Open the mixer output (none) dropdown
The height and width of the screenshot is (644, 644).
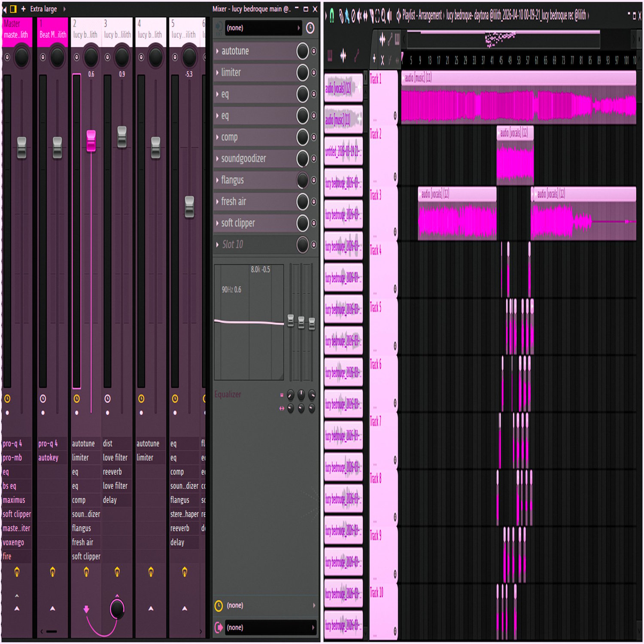(270, 627)
